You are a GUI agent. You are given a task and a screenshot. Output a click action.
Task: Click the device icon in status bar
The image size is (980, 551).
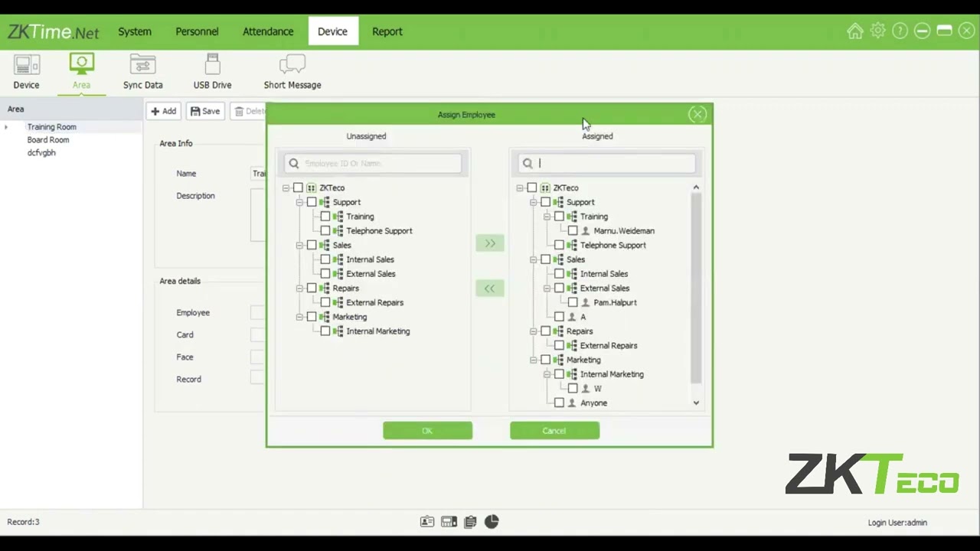click(x=449, y=522)
